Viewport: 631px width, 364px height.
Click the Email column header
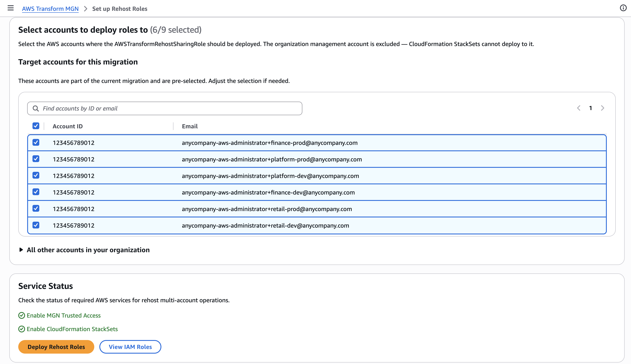190,126
